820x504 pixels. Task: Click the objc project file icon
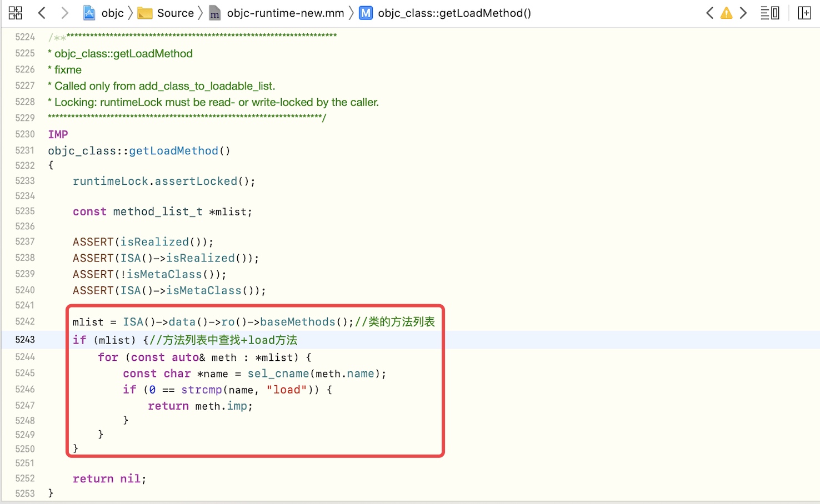click(89, 13)
